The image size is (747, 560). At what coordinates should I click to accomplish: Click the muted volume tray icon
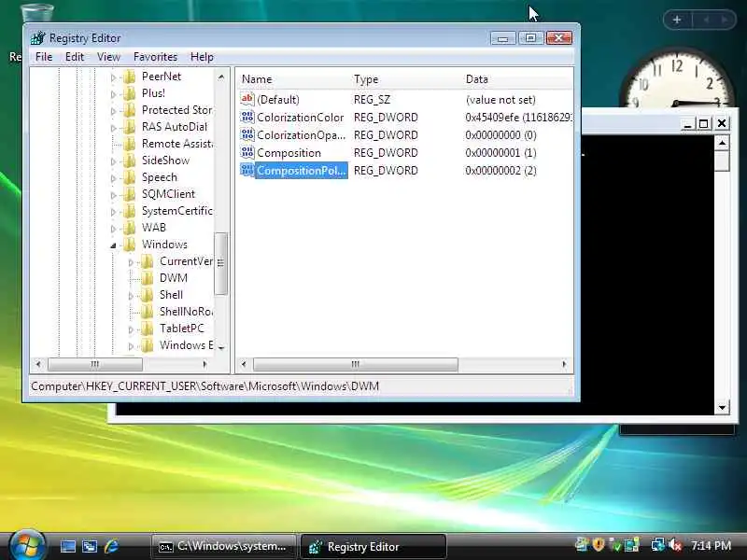(675, 545)
